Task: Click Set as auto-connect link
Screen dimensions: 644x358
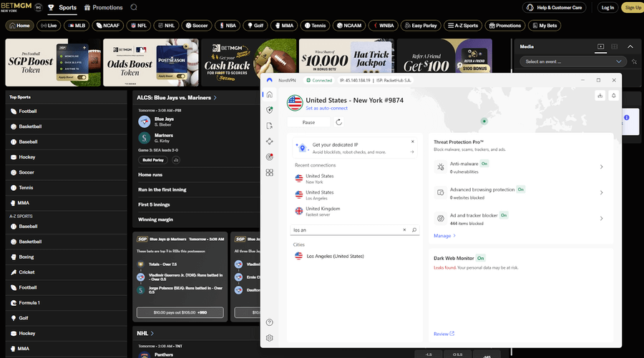Action: (x=326, y=109)
